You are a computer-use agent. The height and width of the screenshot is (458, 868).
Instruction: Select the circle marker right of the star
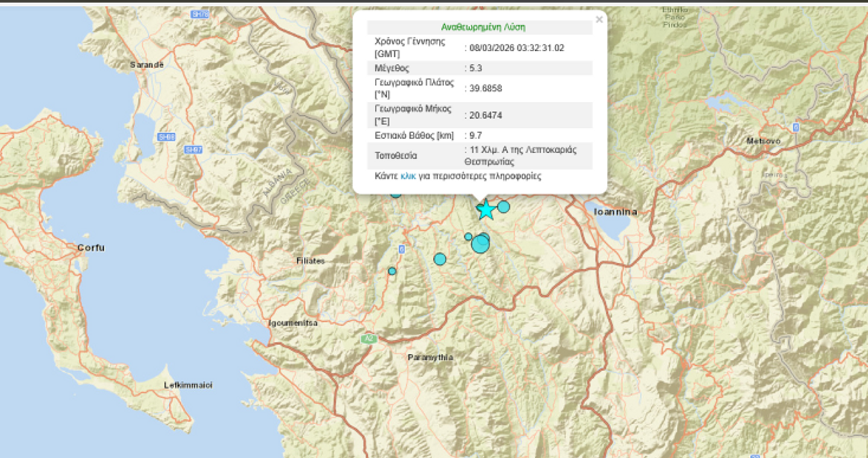pyautogui.click(x=503, y=207)
